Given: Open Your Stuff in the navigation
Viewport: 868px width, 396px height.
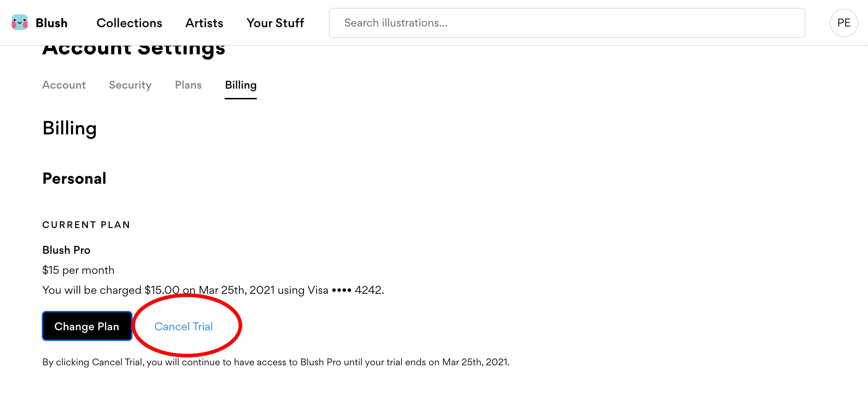Looking at the screenshot, I should point(275,23).
